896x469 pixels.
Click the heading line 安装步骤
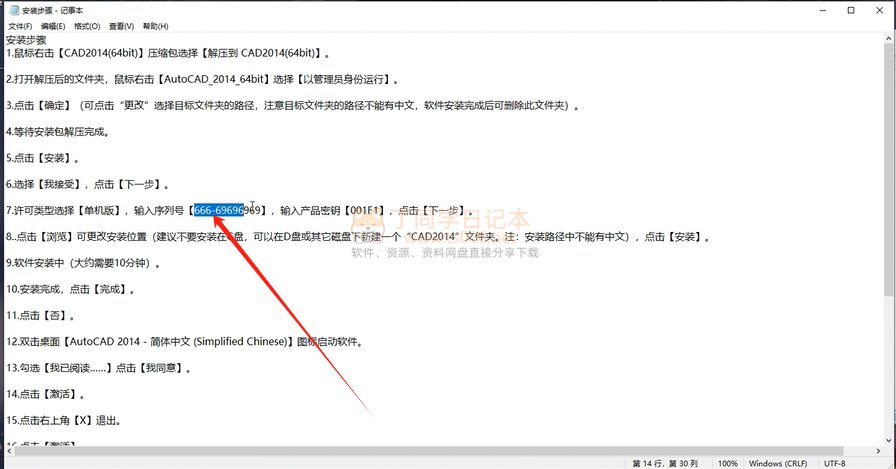tap(26, 40)
